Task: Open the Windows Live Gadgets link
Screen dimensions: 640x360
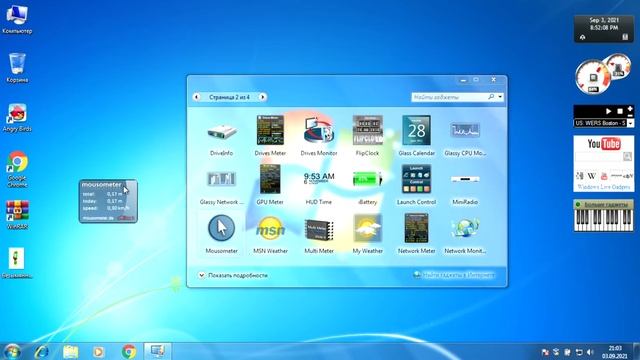Action: tap(604, 187)
